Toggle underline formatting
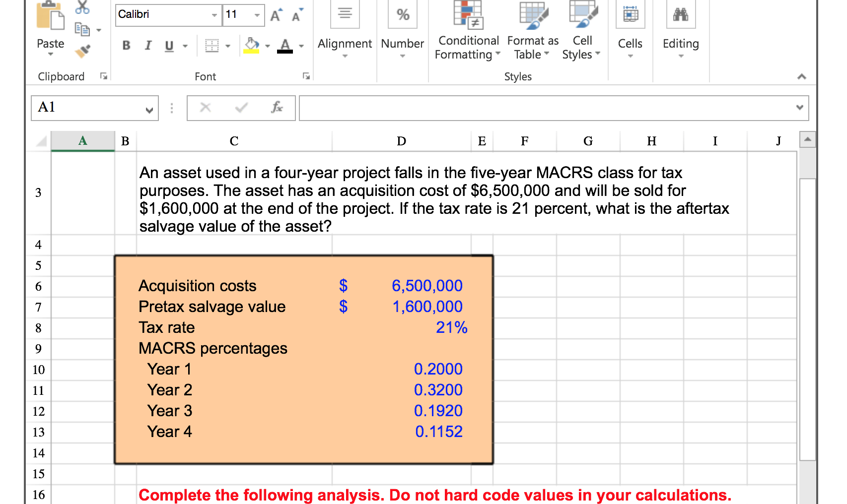The image size is (847, 504). point(168,46)
